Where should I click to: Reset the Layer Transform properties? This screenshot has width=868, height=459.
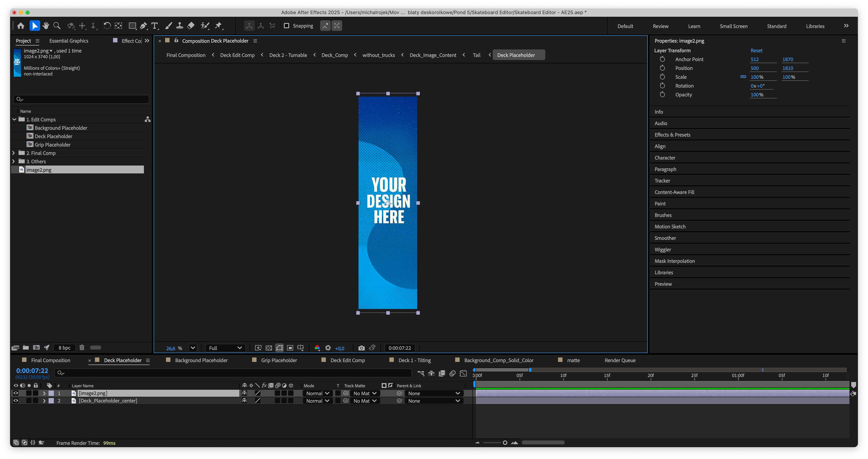[756, 51]
